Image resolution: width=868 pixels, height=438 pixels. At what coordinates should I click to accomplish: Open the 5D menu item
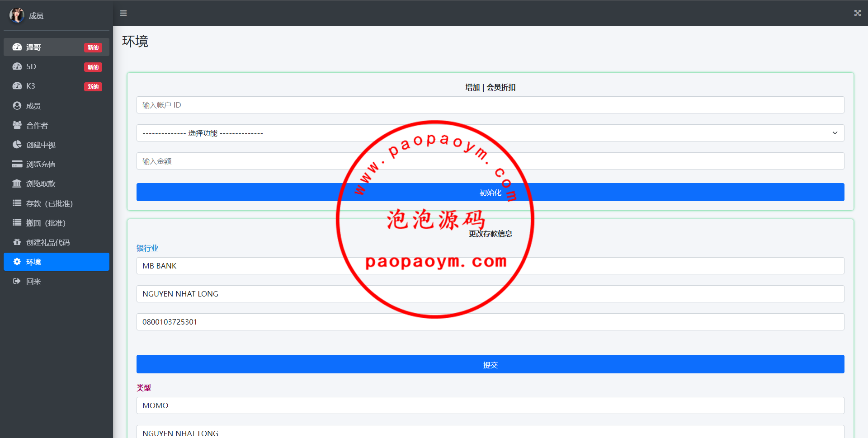(57, 66)
